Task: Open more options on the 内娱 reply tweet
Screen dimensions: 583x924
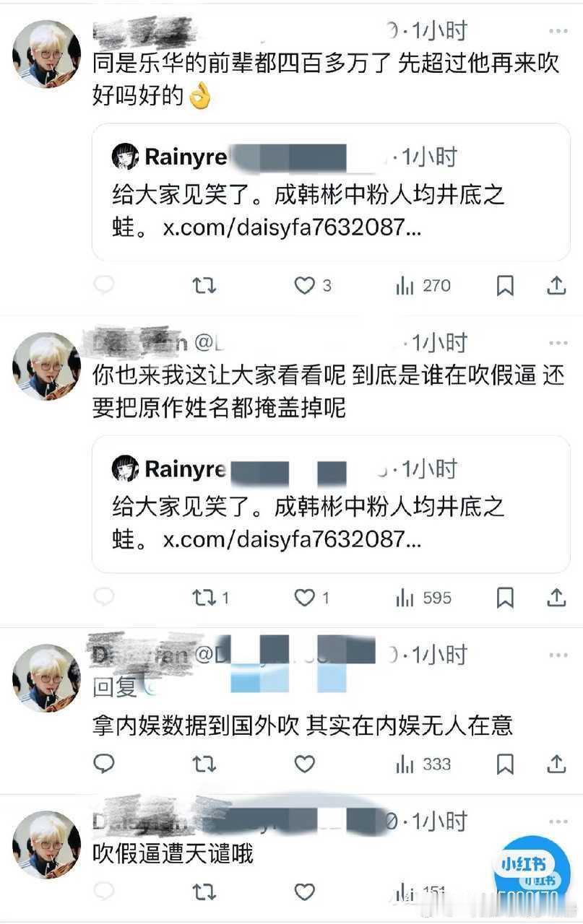Action: click(x=558, y=655)
